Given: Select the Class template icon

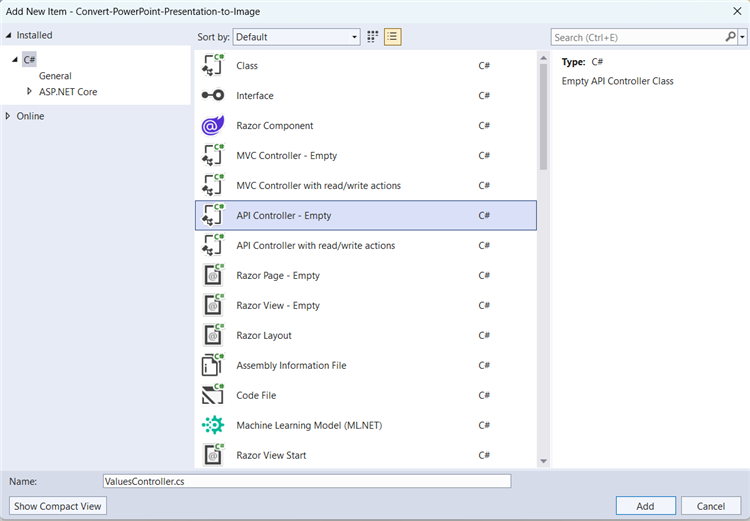Looking at the screenshot, I should (212, 66).
